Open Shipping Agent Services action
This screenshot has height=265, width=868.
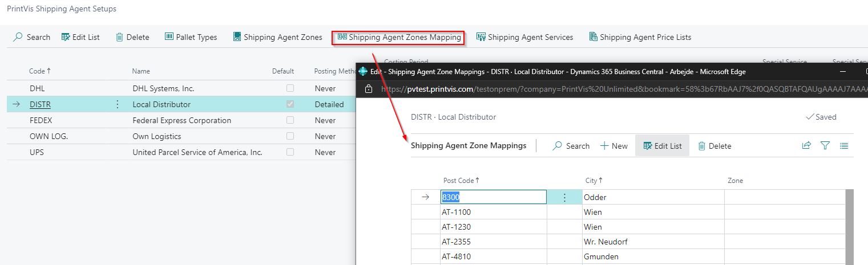click(x=525, y=37)
